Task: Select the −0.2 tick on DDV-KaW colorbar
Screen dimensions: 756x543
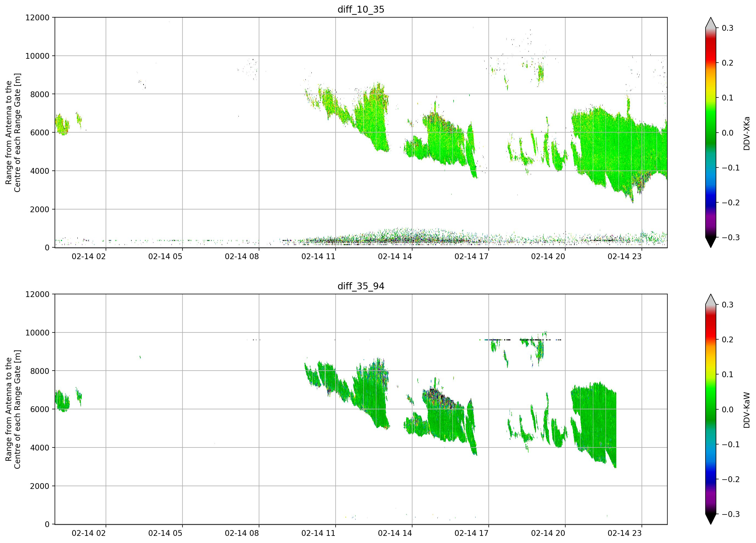Action: point(731,479)
